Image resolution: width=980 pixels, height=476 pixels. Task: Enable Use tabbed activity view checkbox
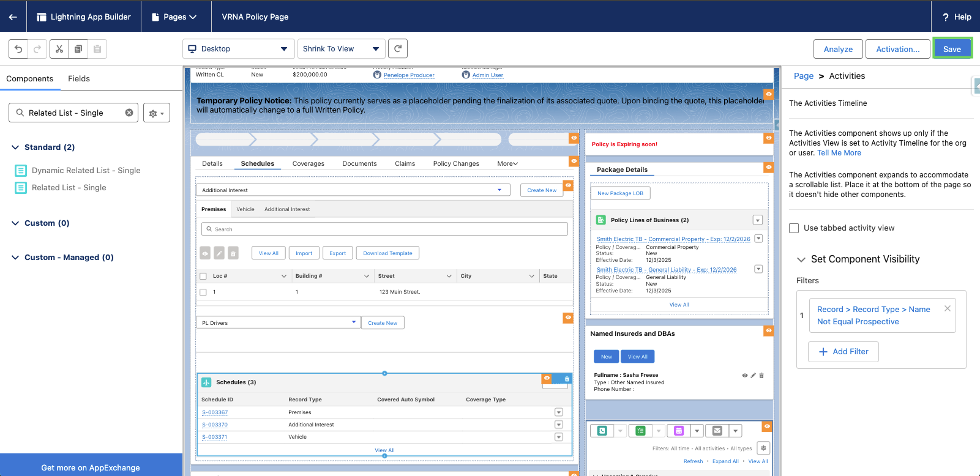(794, 228)
